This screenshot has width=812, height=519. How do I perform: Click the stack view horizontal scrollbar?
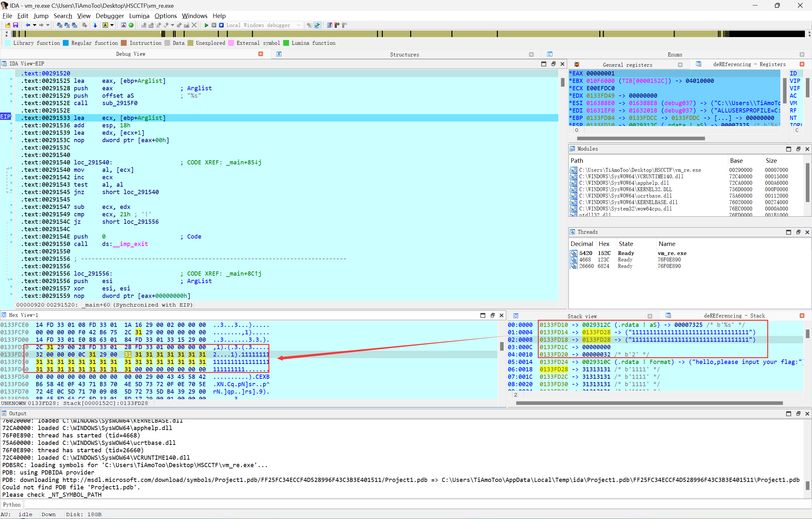click(649, 403)
